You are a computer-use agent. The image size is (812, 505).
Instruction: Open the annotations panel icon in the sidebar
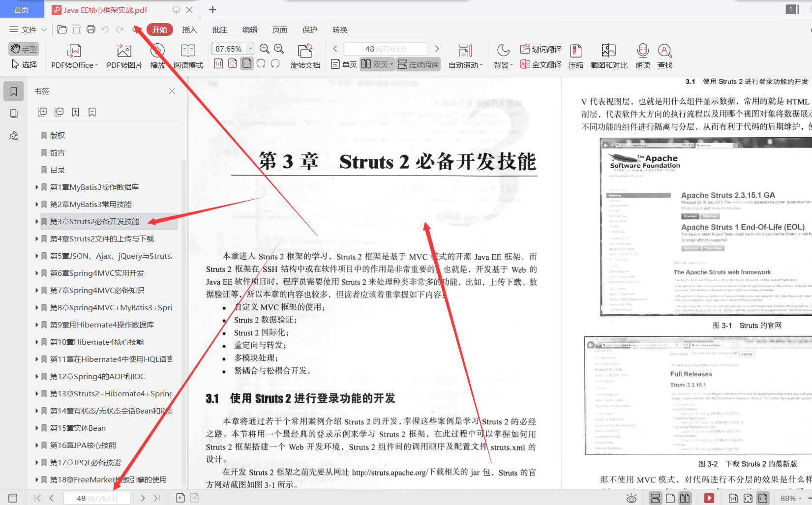14,136
